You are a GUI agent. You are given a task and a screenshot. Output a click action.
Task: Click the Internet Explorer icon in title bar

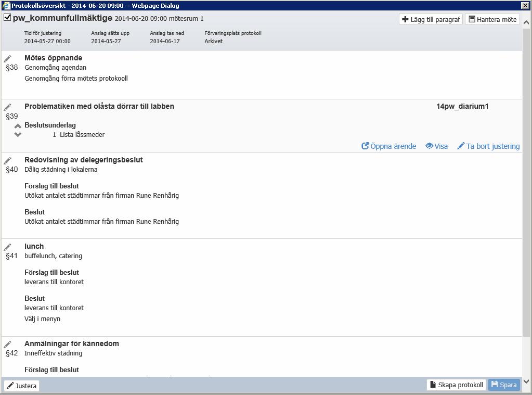click(6, 5)
